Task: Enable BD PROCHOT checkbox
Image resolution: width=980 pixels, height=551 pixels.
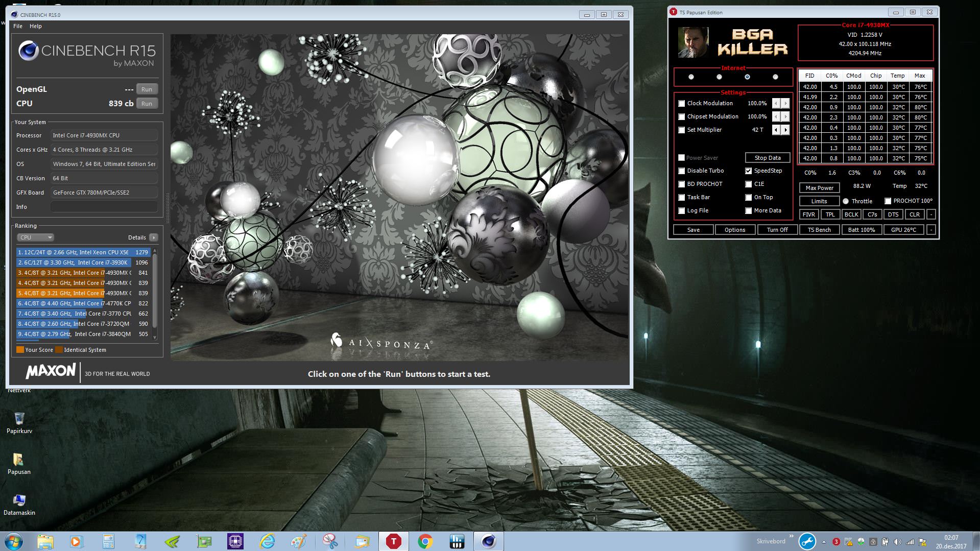Action: click(x=682, y=184)
